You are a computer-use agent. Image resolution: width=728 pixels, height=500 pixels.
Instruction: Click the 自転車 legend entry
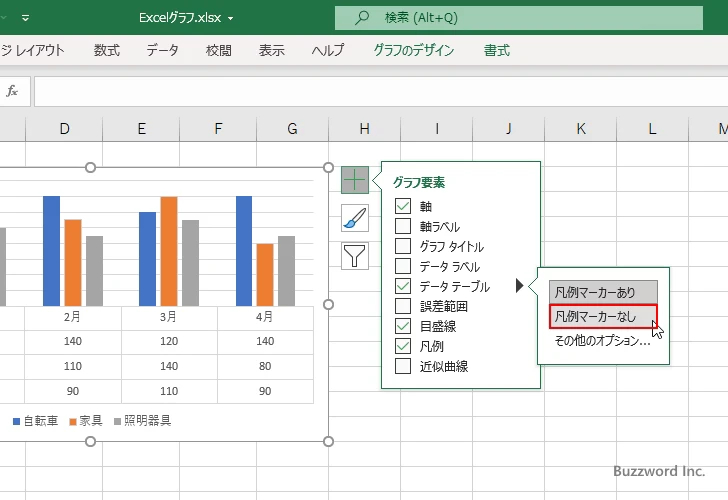36,421
